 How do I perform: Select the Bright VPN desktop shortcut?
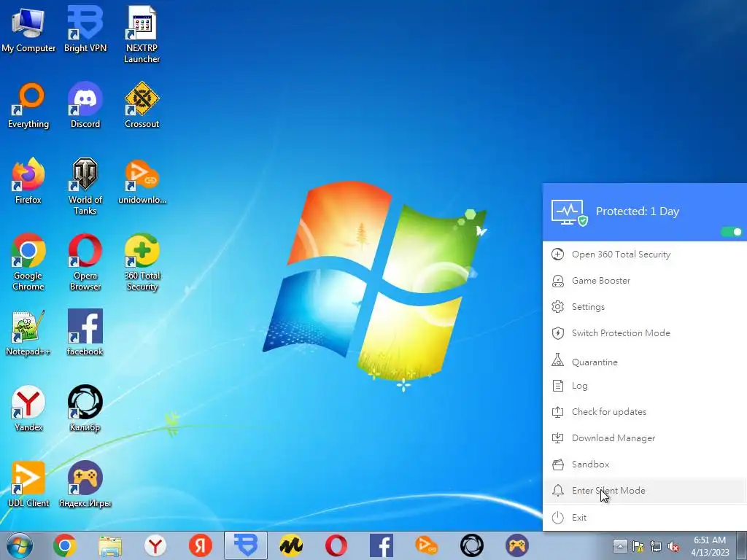tap(85, 29)
